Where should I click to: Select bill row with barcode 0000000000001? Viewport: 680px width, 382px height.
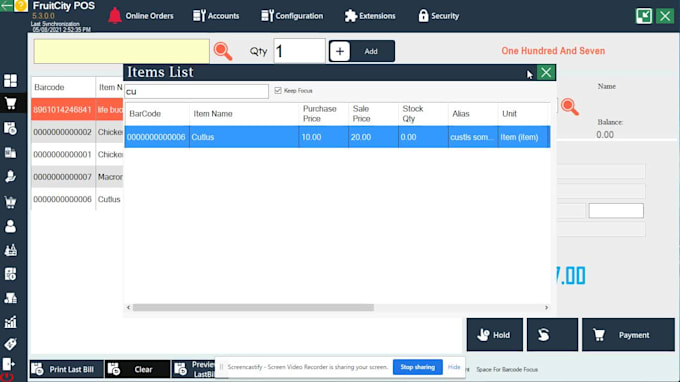coord(77,154)
